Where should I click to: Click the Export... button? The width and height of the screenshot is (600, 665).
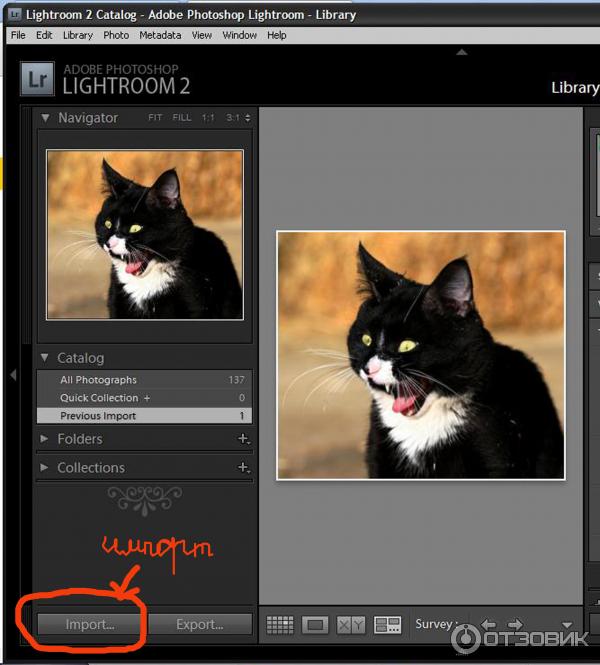click(x=200, y=624)
